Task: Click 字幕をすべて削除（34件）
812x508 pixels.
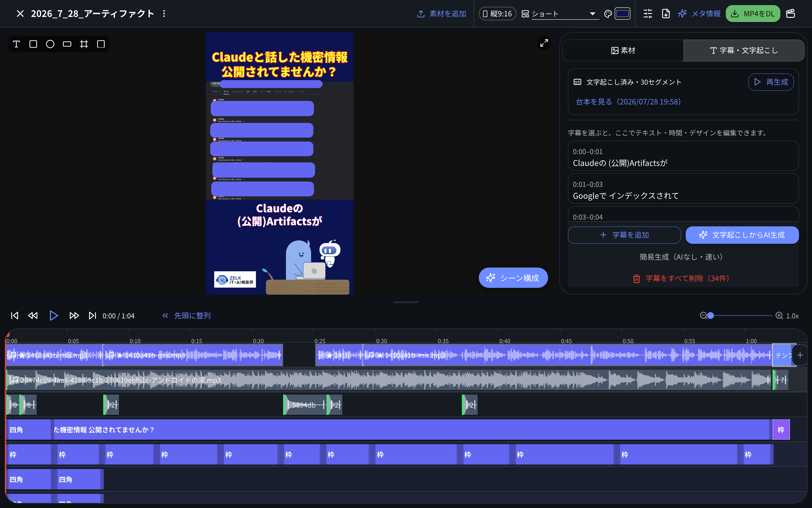Action: (683, 279)
